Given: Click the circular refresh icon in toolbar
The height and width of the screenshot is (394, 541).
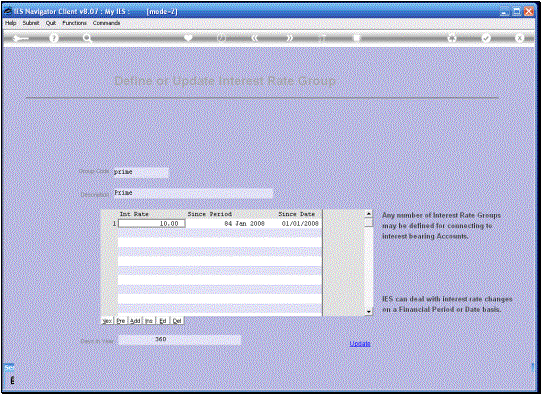Looking at the screenshot, I should (221, 38).
